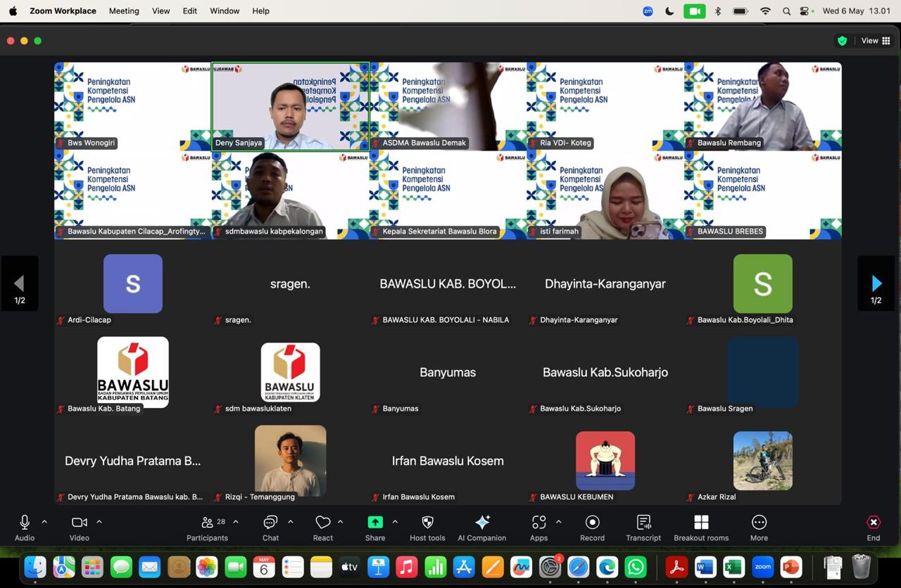901x588 pixels.
Task: Go to the next gallery page arrow
Action: [x=876, y=283]
